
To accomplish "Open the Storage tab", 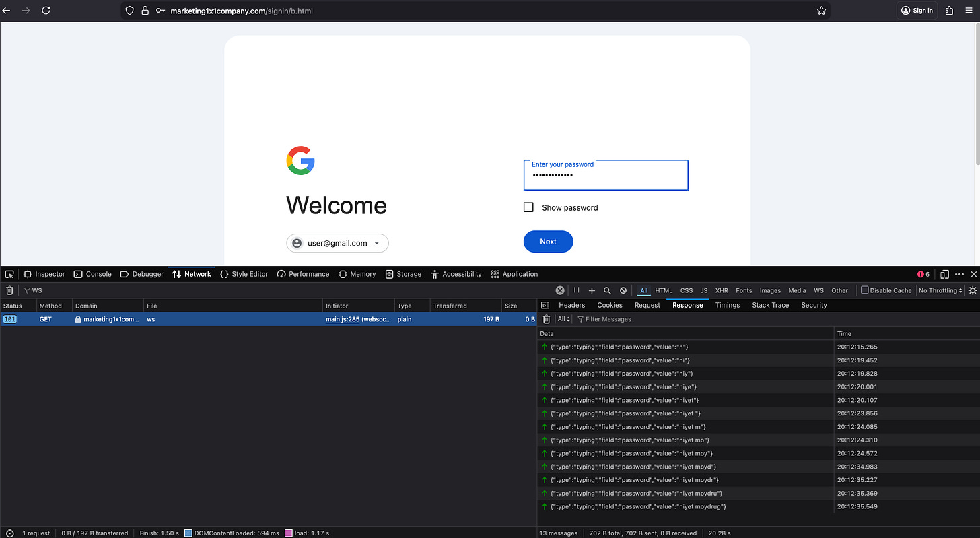I will tap(403, 274).
